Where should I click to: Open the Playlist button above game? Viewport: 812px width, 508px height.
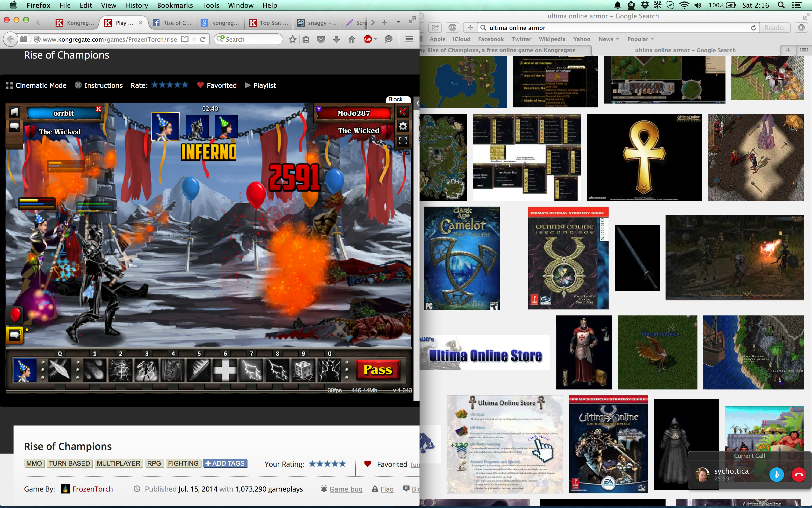[x=260, y=85]
